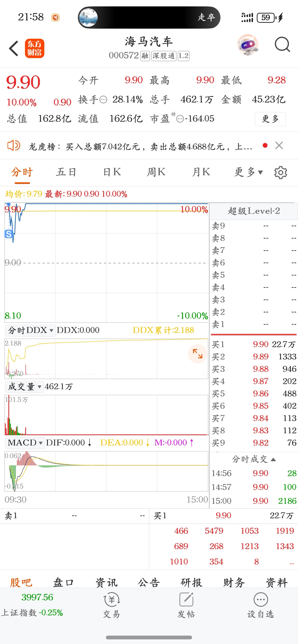Switch to 分时 chart tab

click(22, 172)
